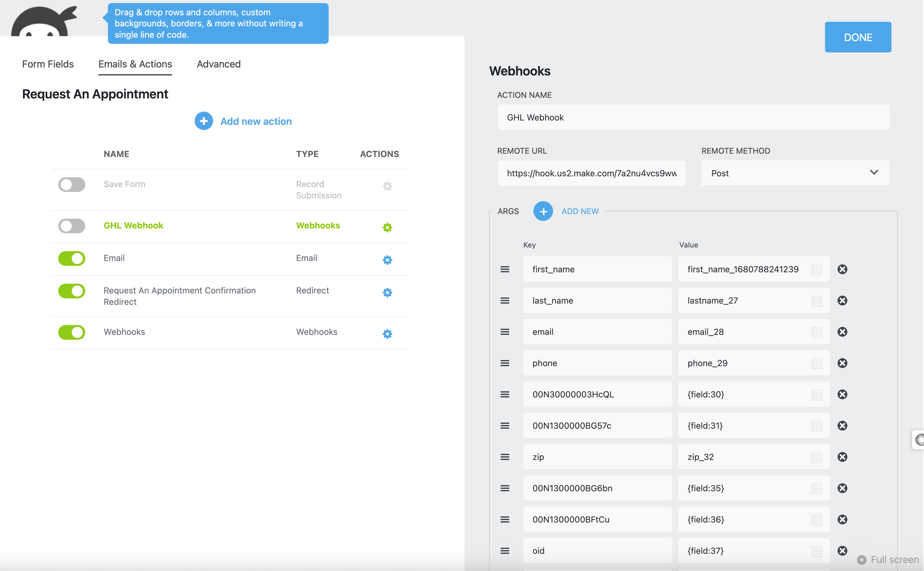Remove the first_name argument row
This screenshot has height=571, width=924.
(x=842, y=269)
